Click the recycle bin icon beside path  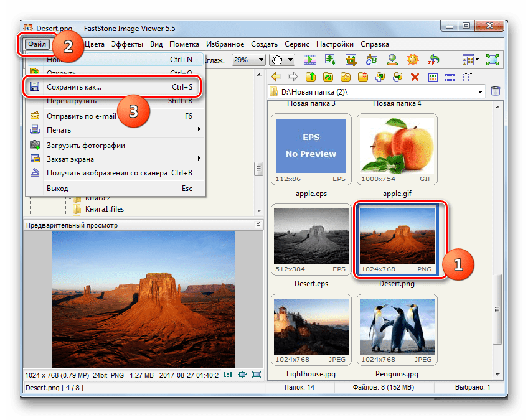pyautogui.click(x=496, y=91)
